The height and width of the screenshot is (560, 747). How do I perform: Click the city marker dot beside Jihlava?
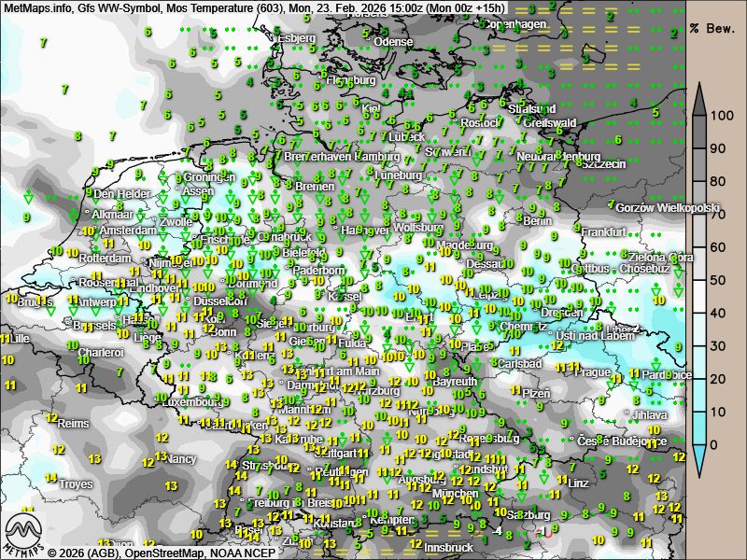coord(627,413)
